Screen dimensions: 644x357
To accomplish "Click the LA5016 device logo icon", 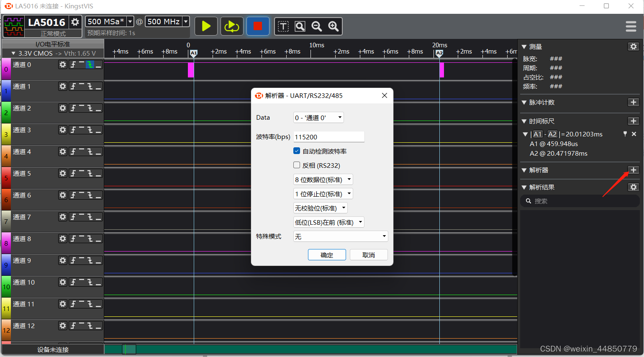I will coord(14,27).
